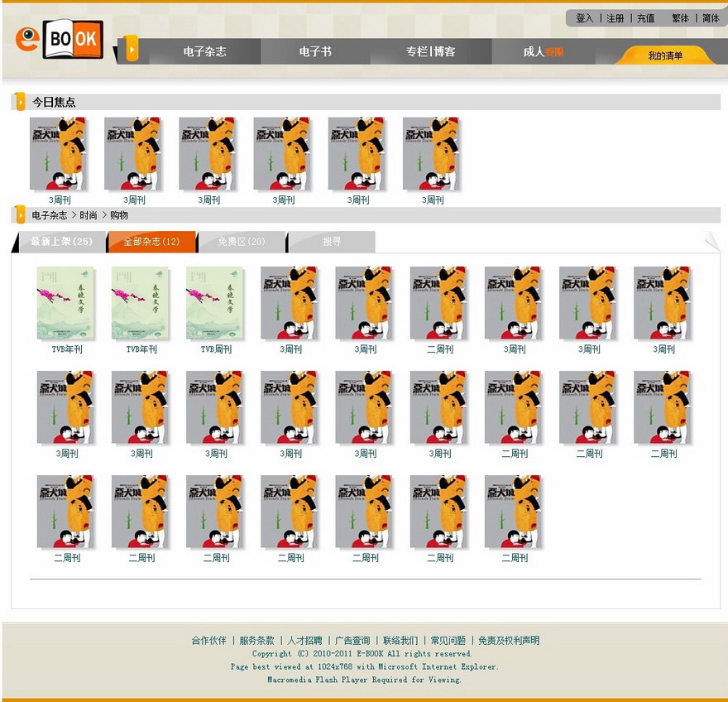Open the 广告查询 footer link
This screenshot has width=728, height=702.
(352, 641)
